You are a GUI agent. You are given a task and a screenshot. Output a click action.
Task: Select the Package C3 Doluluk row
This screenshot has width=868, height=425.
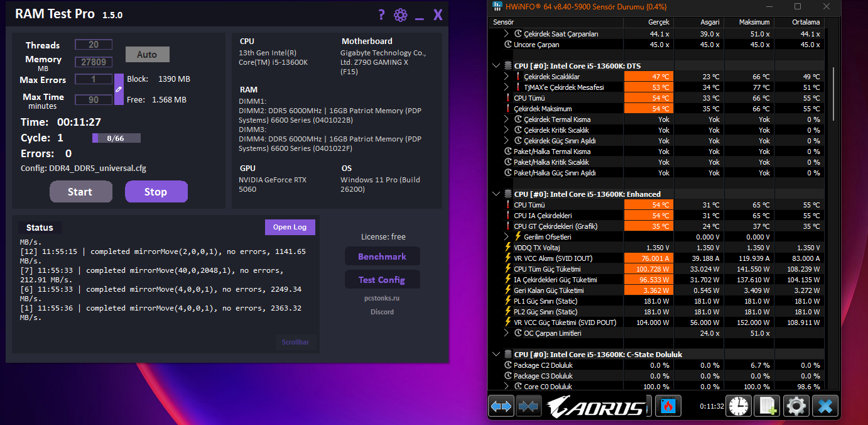click(x=656, y=376)
